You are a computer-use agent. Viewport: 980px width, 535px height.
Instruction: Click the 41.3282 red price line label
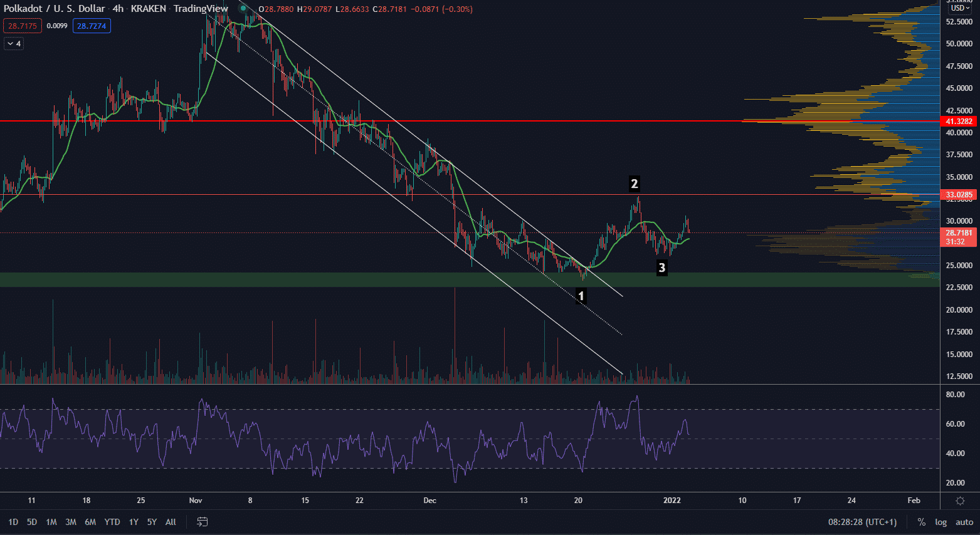pyautogui.click(x=959, y=121)
